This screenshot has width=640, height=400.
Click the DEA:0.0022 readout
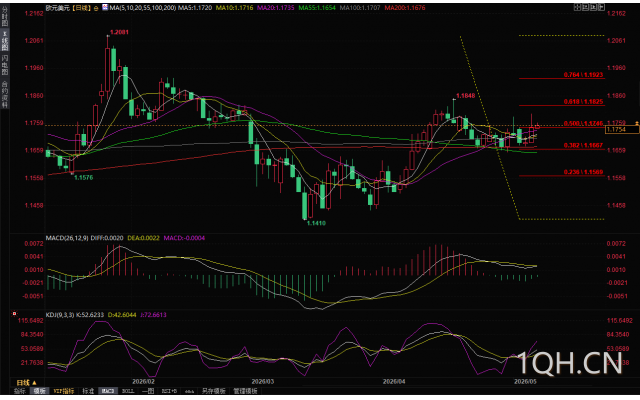pyautogui.click(x=143, y=238)
